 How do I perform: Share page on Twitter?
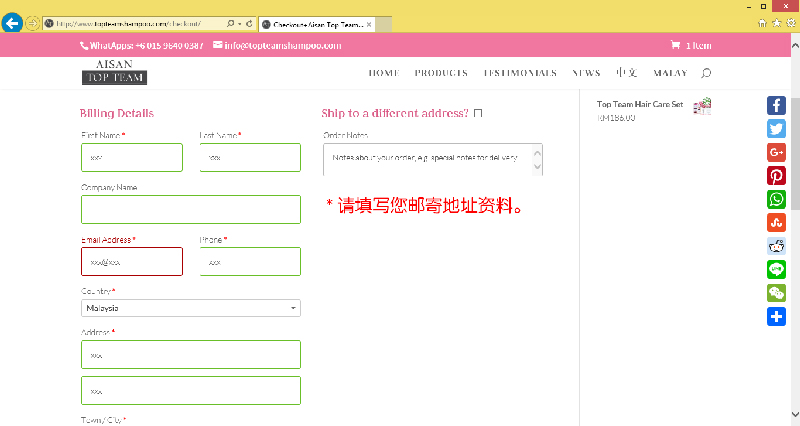click(776, 128)
